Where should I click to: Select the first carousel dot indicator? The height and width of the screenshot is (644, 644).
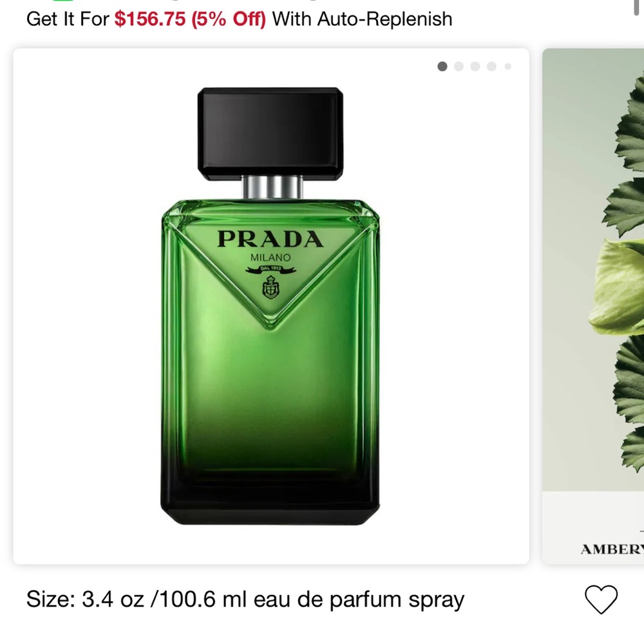[x=442, y=66]
